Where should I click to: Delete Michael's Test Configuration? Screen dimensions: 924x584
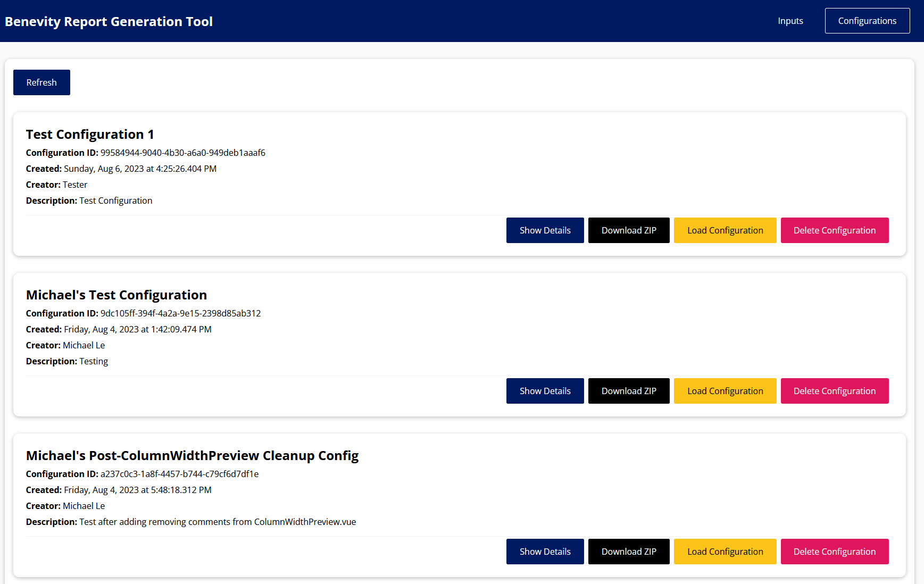point(835,391)
